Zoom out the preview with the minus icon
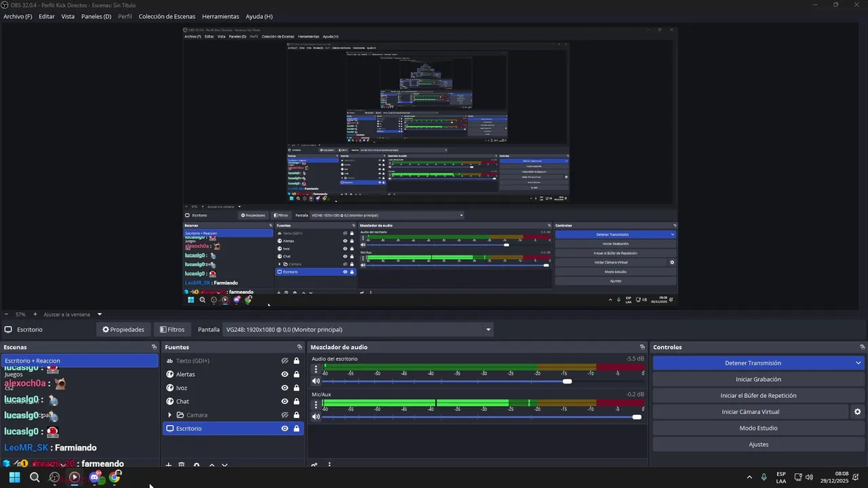868x488 pixels. point(6,314)
